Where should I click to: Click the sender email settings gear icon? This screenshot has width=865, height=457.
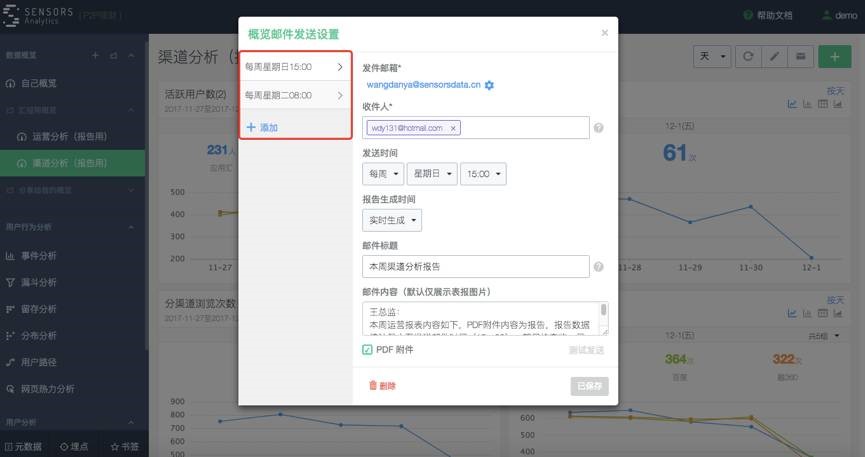point(489,86)
